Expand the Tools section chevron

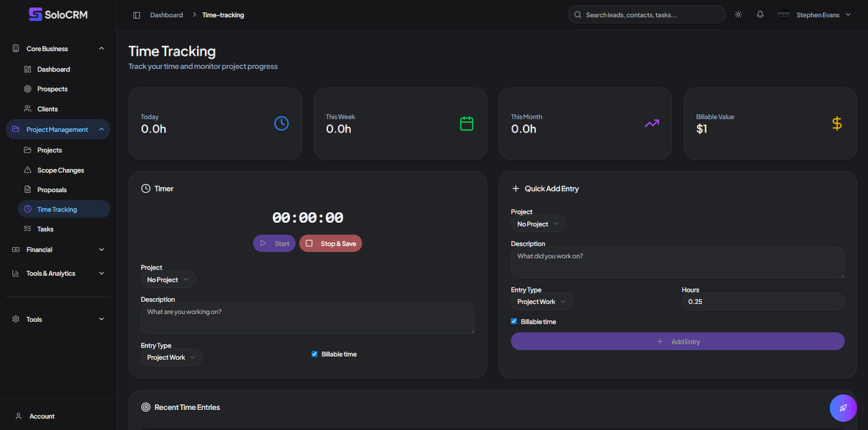[x=101, y=319]
